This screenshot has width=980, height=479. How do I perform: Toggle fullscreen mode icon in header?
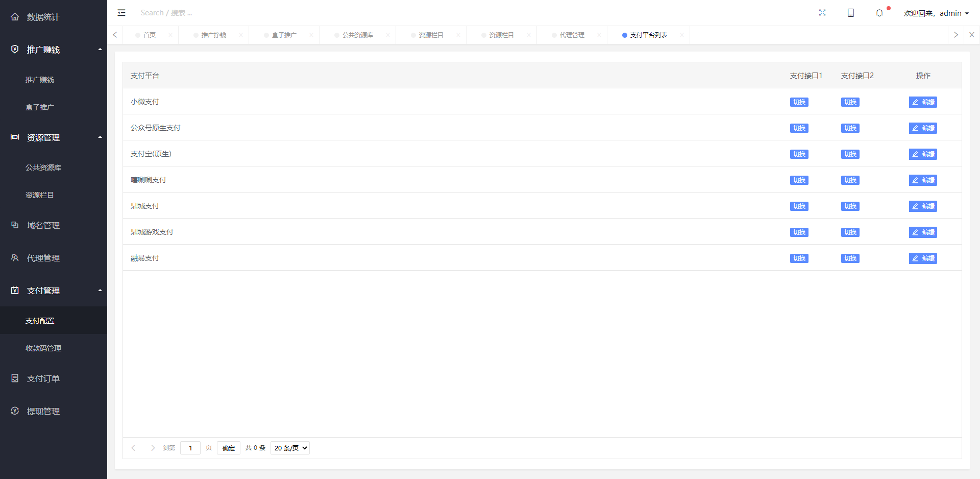point(822,13)
